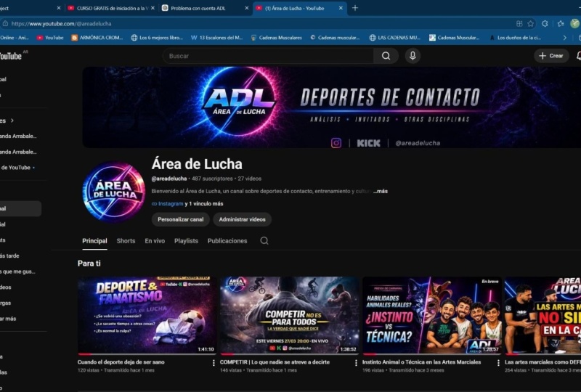Screen dimensions: 581x392
Task: Select the Principal tab
Action: click(x=94, y=241)
